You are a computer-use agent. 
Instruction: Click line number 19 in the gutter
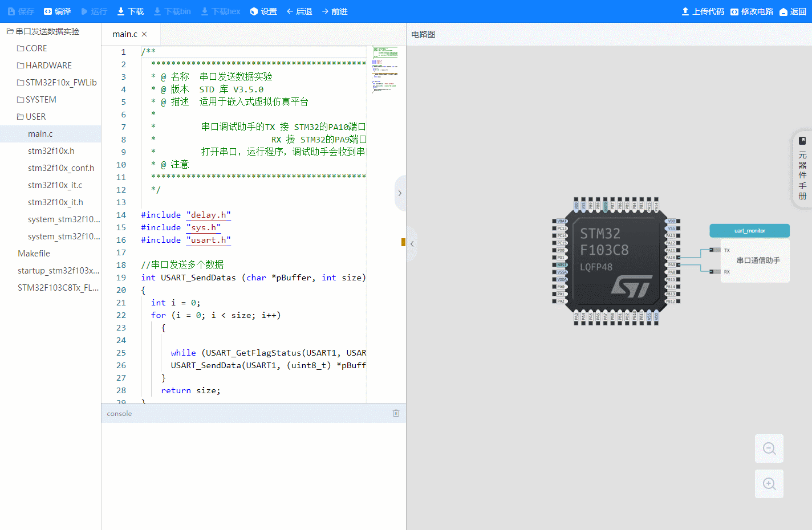point(121,278)
